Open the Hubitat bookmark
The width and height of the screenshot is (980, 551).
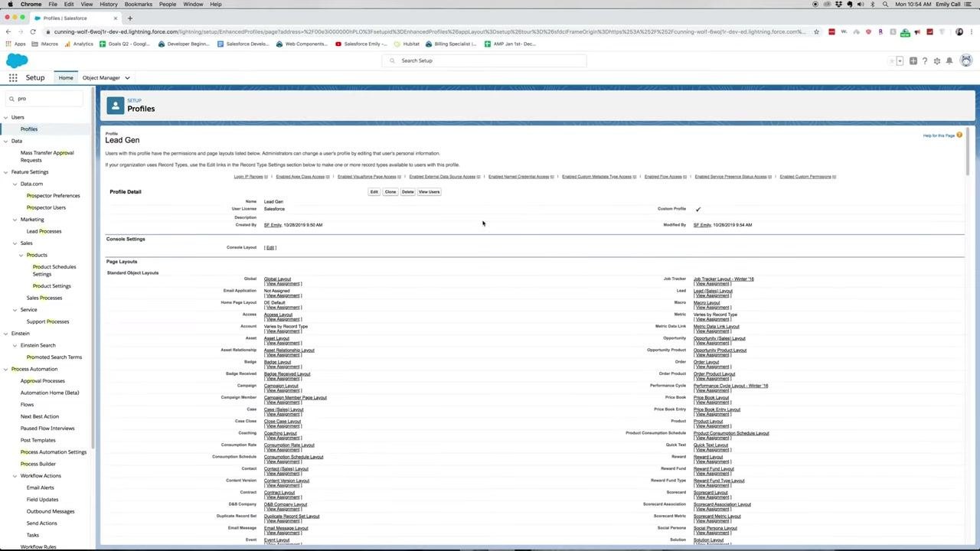click(406, 44)
